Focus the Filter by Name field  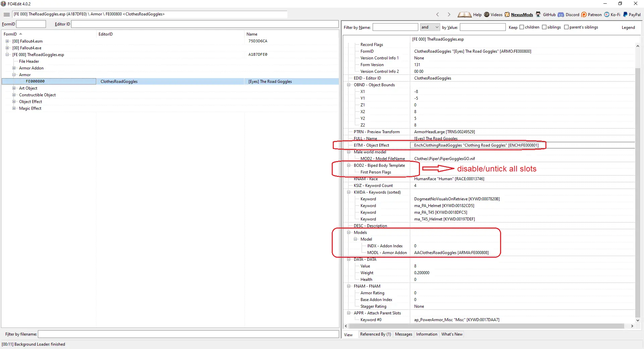click(395, 27)
